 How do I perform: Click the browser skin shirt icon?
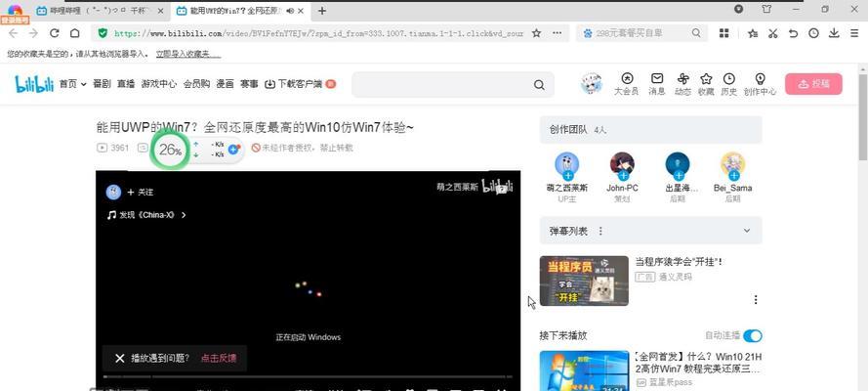click(x=766, y=10)
